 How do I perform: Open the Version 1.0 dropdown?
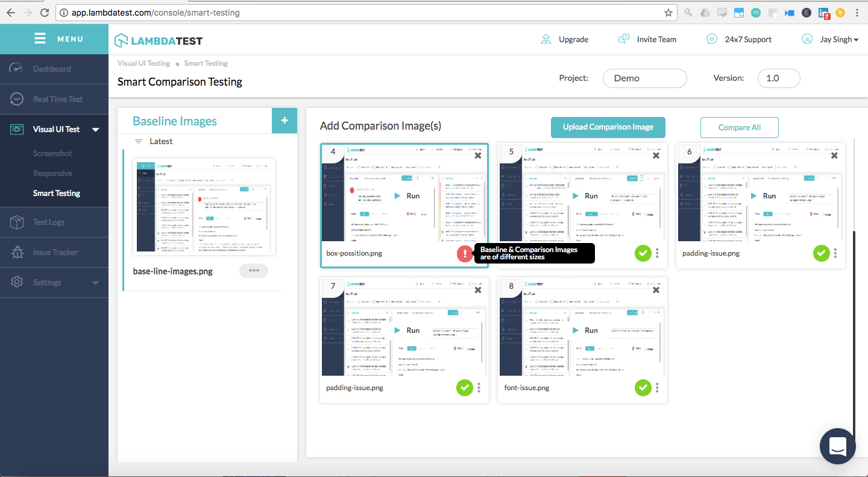[778, 78]
